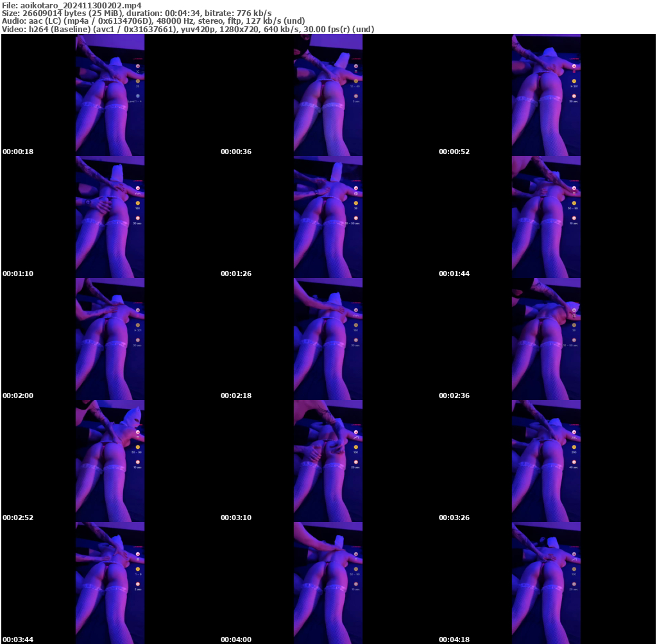Click the audio codec info line
Image resolution: width=657 pixels, height=644 pixels.
[153, 21]
